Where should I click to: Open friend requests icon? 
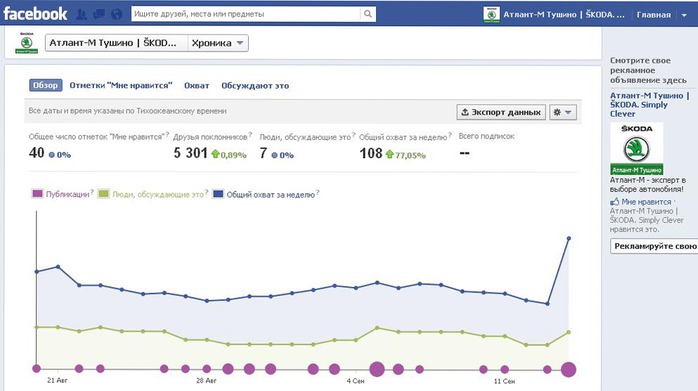coord(81,14)
